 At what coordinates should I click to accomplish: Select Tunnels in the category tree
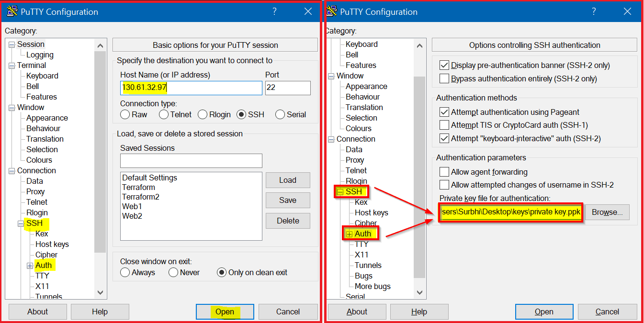point(368,265)
